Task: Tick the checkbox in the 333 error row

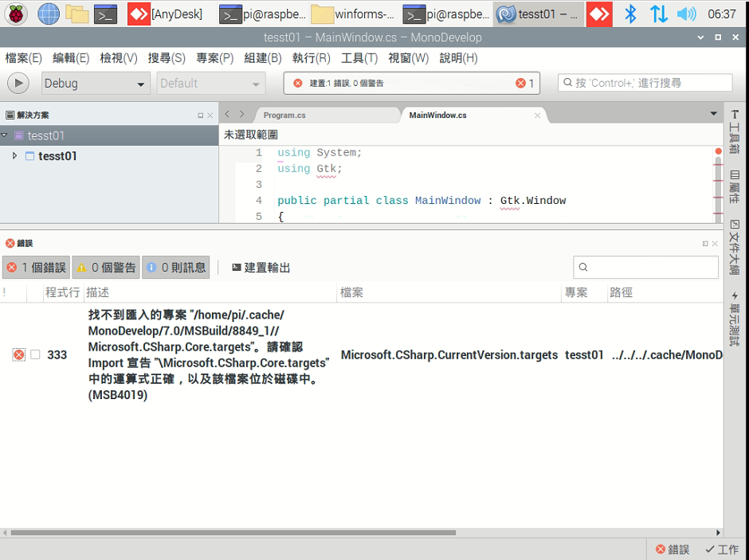Action: pos(35,354)
